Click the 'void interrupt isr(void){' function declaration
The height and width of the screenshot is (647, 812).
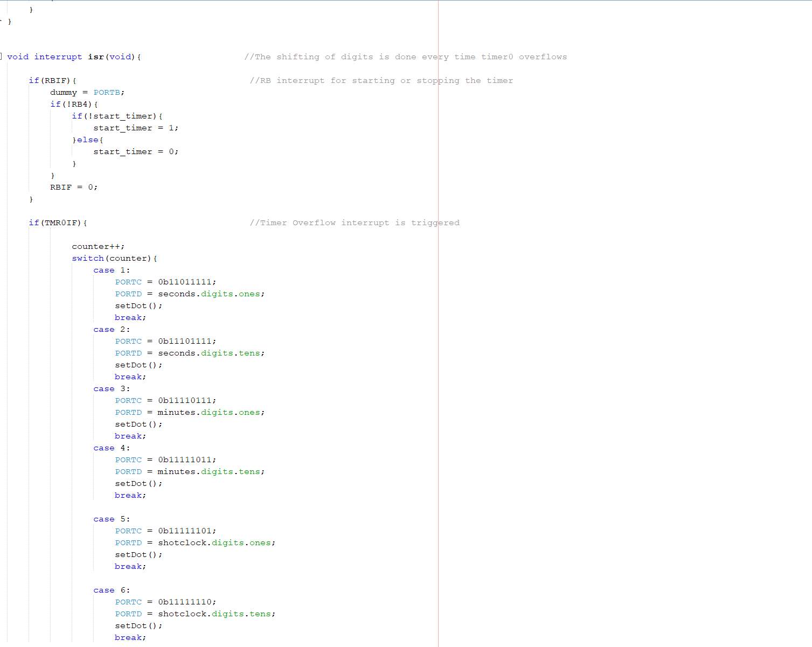74,57
